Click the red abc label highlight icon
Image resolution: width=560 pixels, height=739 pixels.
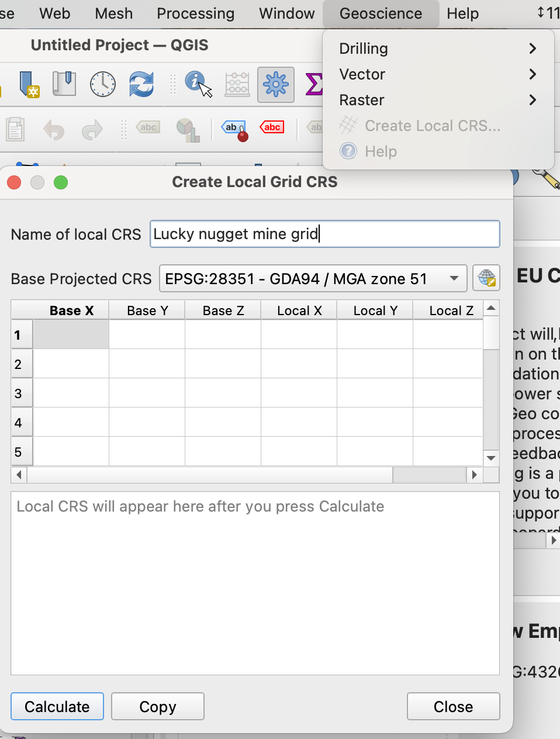[x=272, y=127]
